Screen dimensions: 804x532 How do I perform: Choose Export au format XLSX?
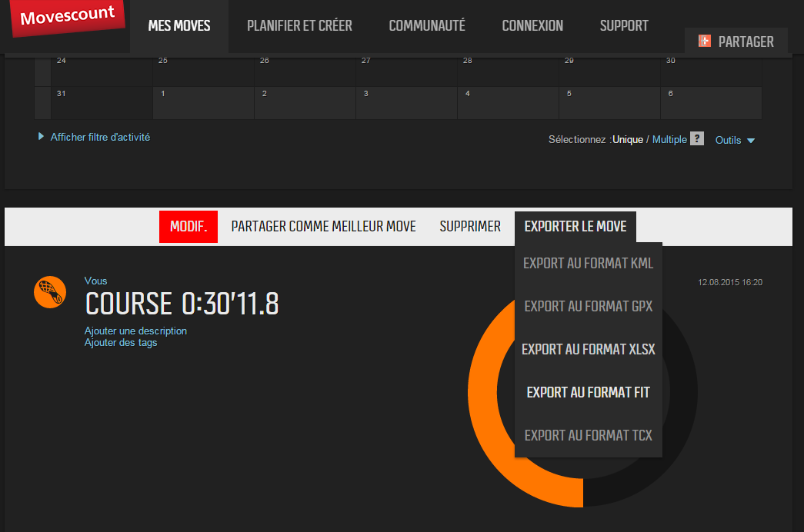588,350
